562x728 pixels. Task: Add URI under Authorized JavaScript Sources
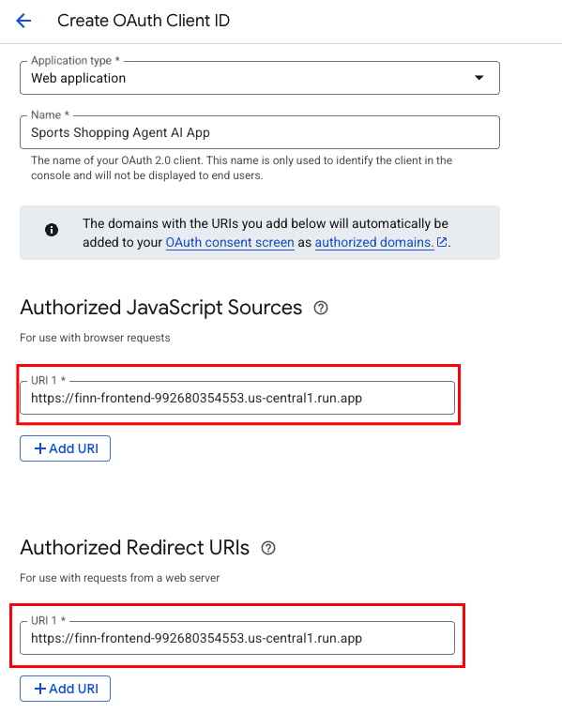tap(65, 448)
